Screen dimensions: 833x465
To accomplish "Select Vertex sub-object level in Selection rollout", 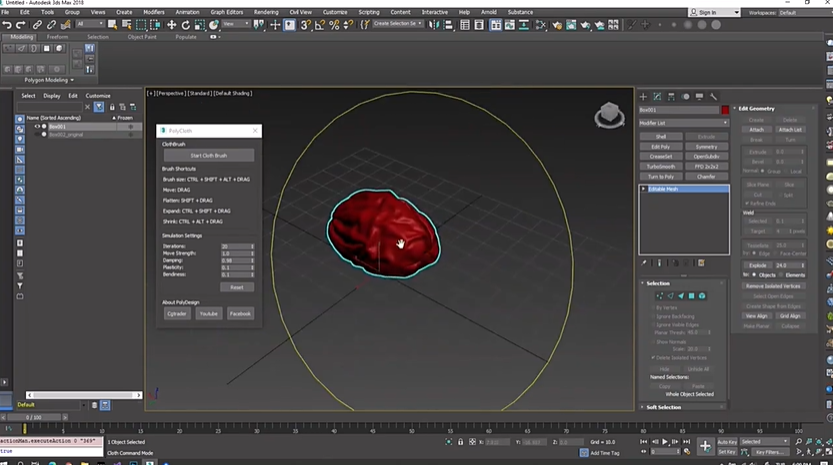I will tap(660, 296).
